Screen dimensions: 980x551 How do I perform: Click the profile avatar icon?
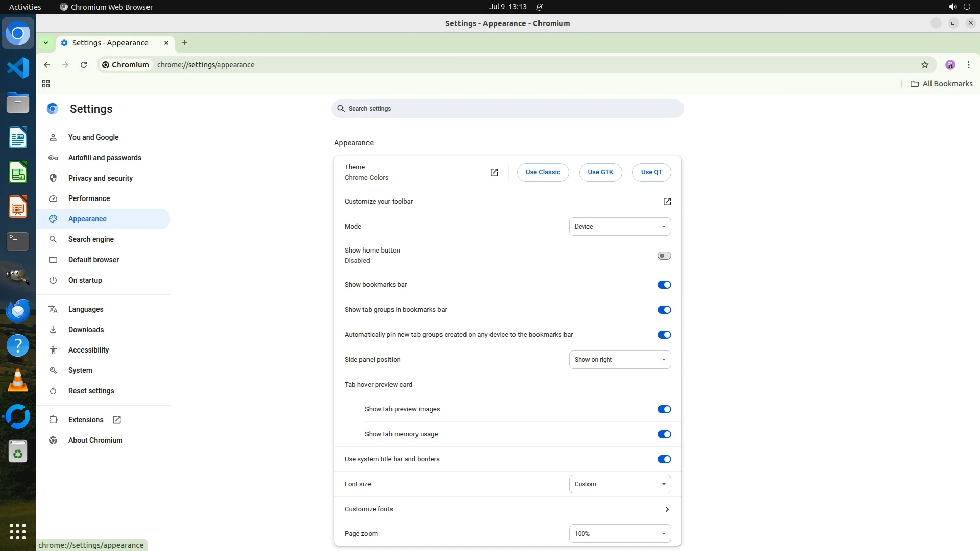(950, 65)
